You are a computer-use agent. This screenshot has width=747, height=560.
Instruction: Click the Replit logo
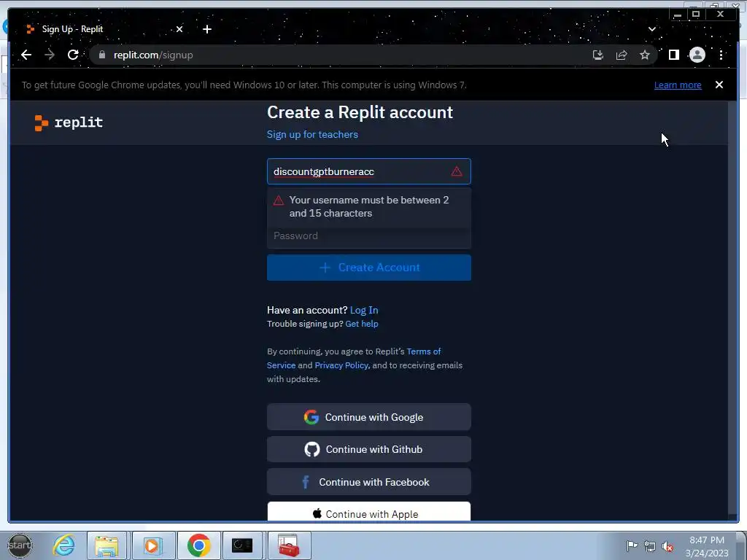[69, 122]
